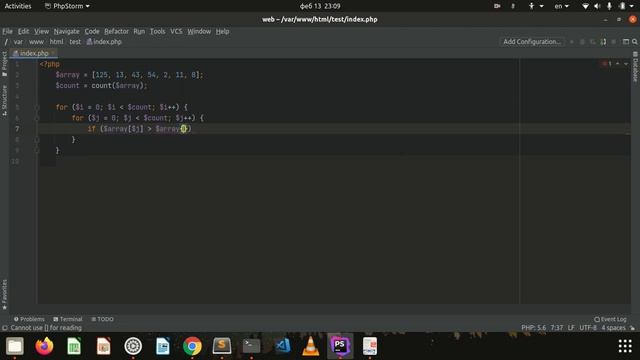Open the Navigate menu
Screen dimensions: 640x360
[67, 31]
